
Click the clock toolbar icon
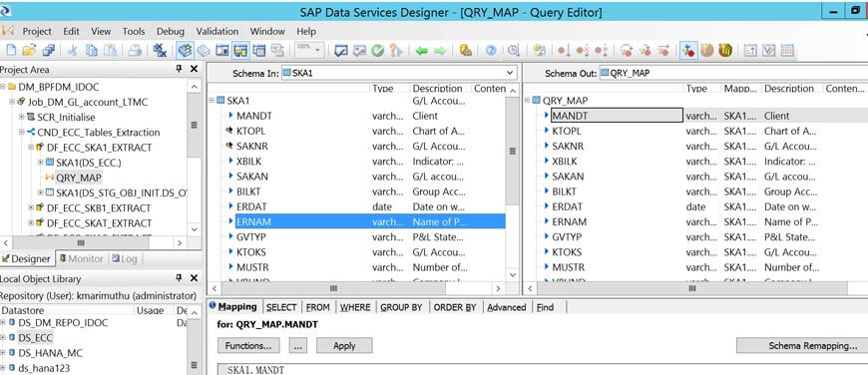pos(514,50)
